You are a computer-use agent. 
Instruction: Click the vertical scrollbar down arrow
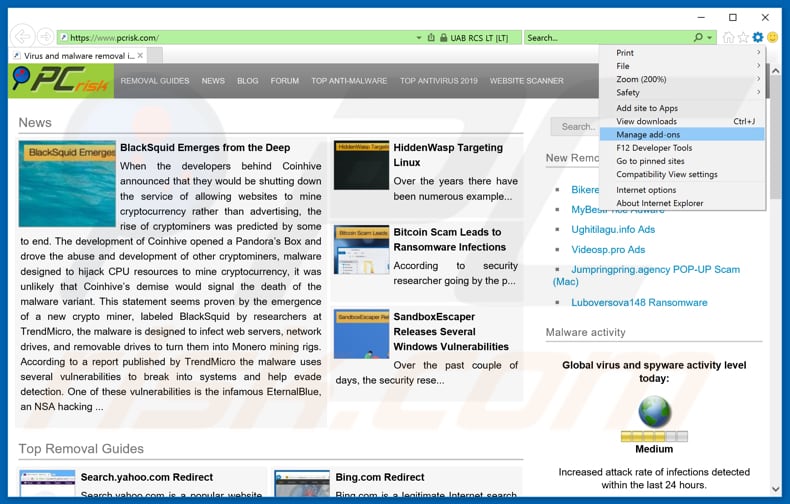coord(776,489)
